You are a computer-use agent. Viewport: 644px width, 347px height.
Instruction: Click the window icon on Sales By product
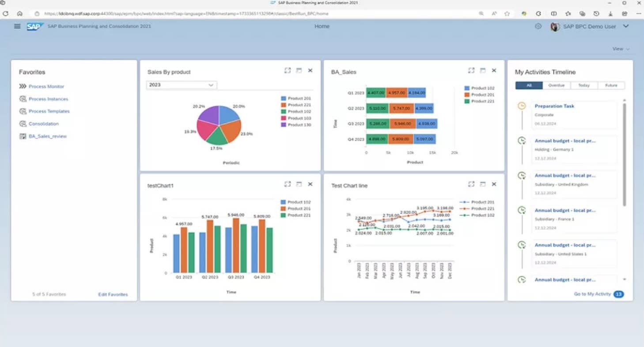click(299, 71)
